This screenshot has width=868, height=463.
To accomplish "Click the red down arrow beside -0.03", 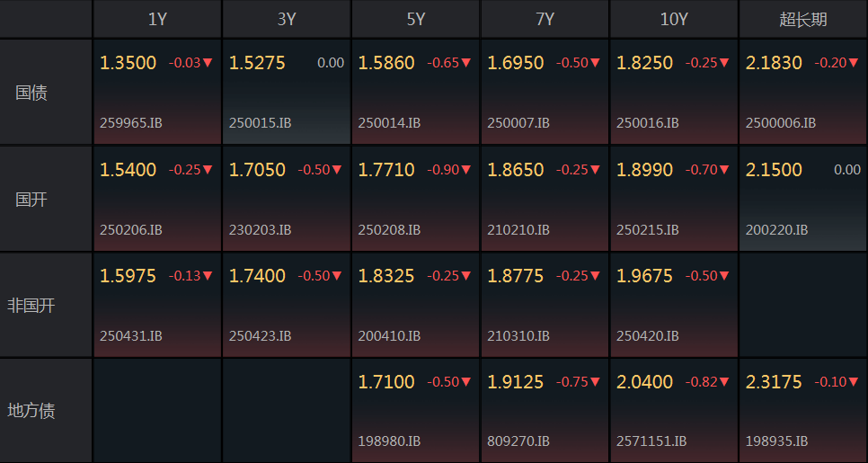I will pos(208,63).
